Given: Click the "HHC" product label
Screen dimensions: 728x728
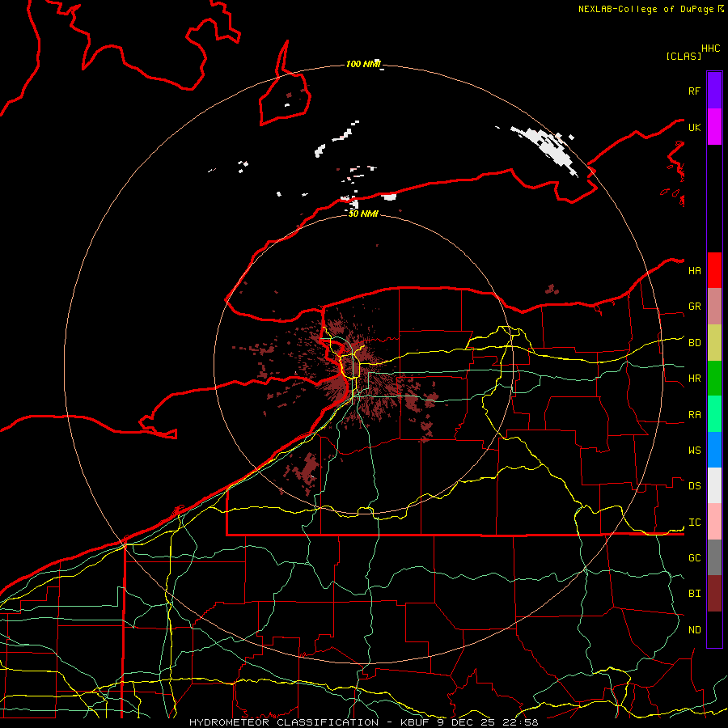Looking at the screenshot, I should click(x=710, y=49).
